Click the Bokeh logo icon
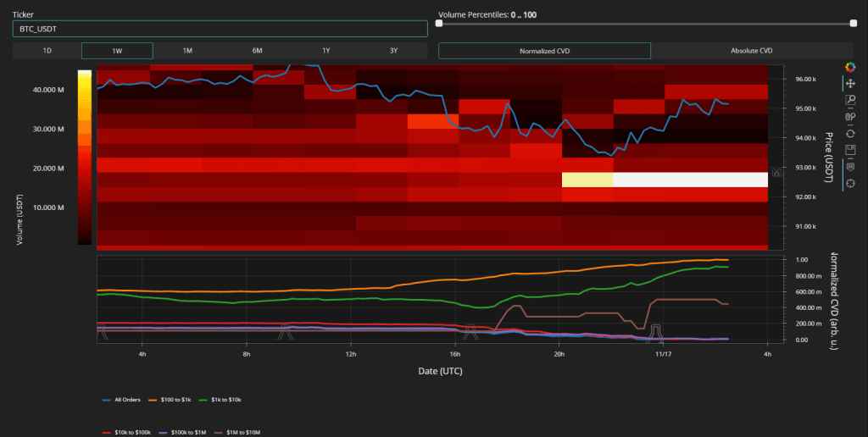The height and width of the screenshot is (437, 868). (x=850, y=67)
